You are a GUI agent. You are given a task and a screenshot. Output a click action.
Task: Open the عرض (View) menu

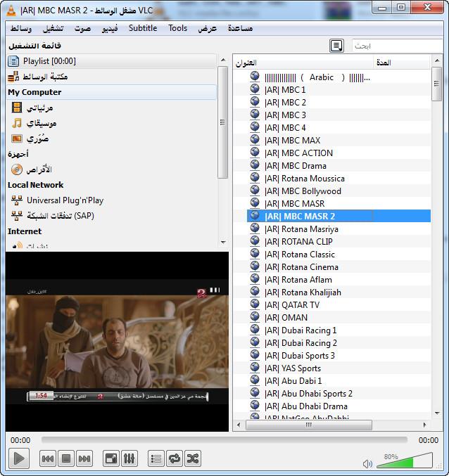point(207,28)
